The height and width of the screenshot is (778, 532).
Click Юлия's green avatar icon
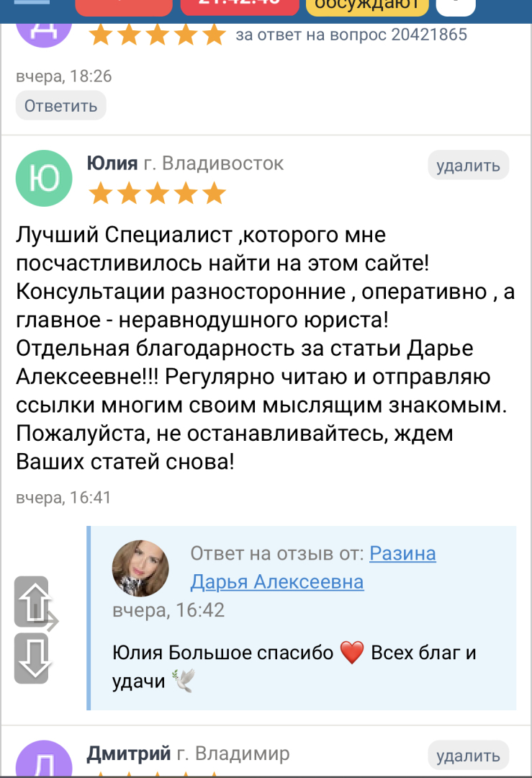click(44, 178)
